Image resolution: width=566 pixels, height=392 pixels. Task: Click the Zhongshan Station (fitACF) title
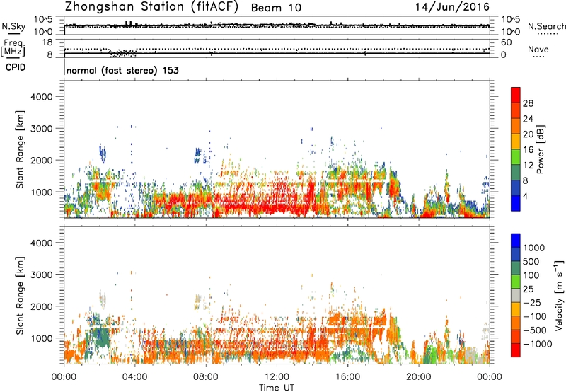point(151,7)
